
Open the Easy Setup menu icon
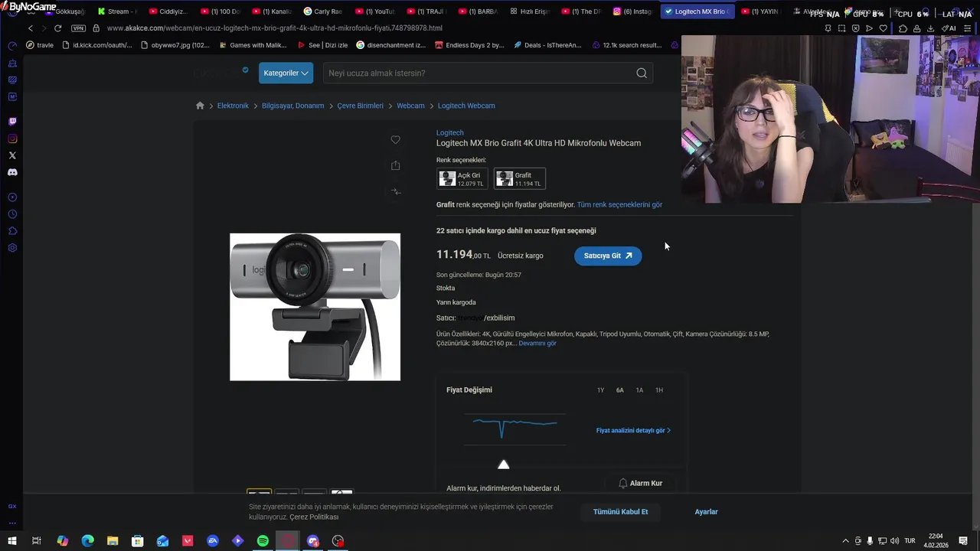point(968,28)
